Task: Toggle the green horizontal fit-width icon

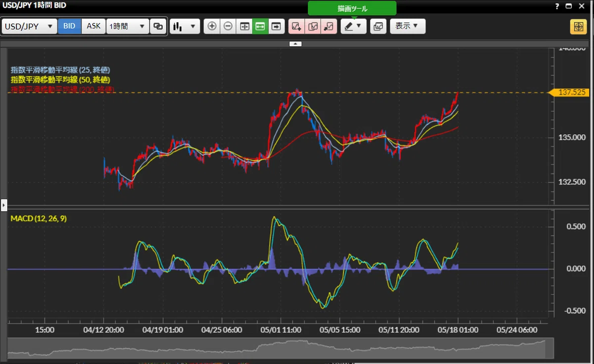Action: pos(260,26)
